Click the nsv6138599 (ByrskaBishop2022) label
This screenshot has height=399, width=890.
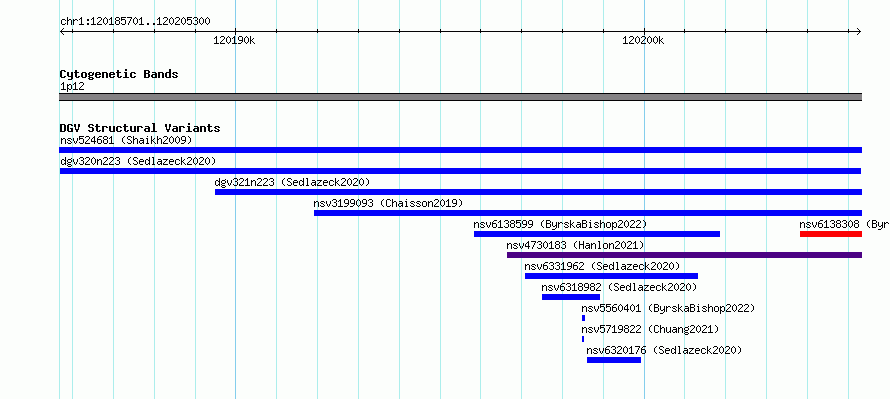pyautogui.click(x=560, y=224)
